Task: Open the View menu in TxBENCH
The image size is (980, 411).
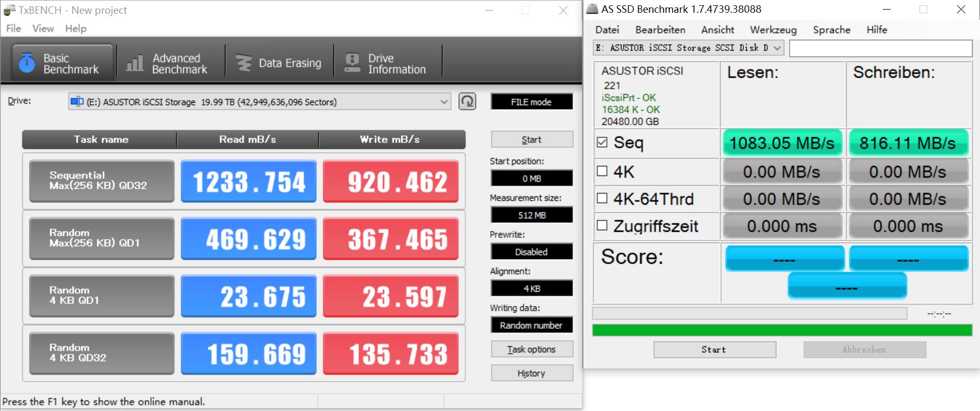Action: click(x=43, y=29)
